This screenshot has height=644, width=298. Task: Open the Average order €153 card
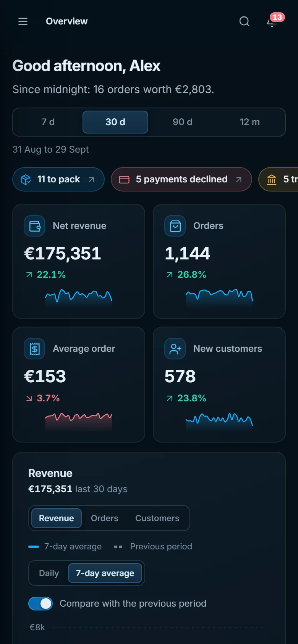pyautogui.click(x=79, y=385)
